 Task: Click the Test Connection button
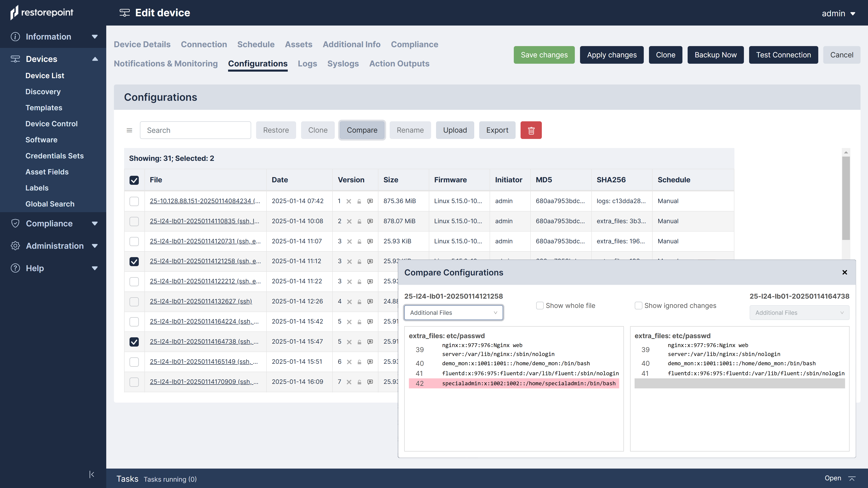783,55
